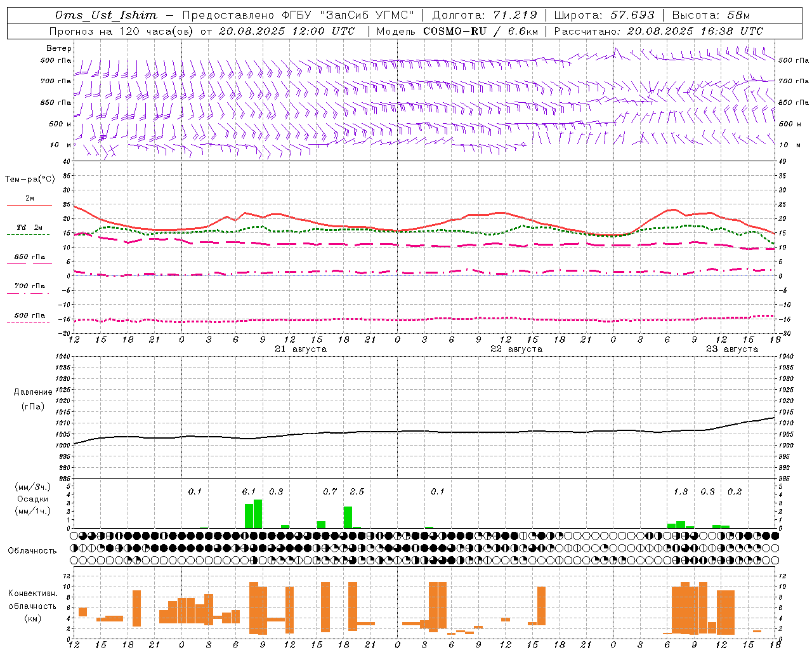Click the Oms_Ust_Ishim station name in header
Image resolution: width=812 pixels, height=650 pixels.
click(x=106, y=15)
